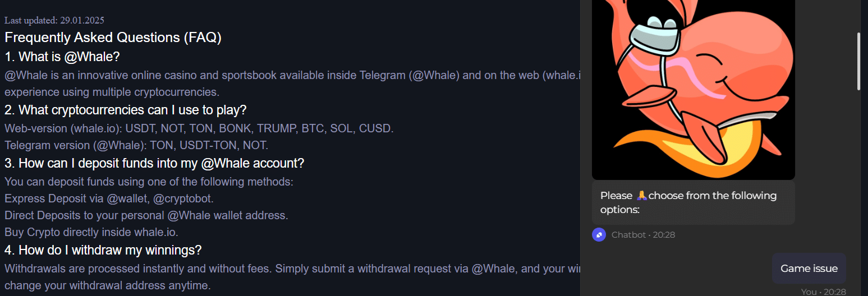Click the "You · 20:28" timestamp

click(x=823, y=292)
